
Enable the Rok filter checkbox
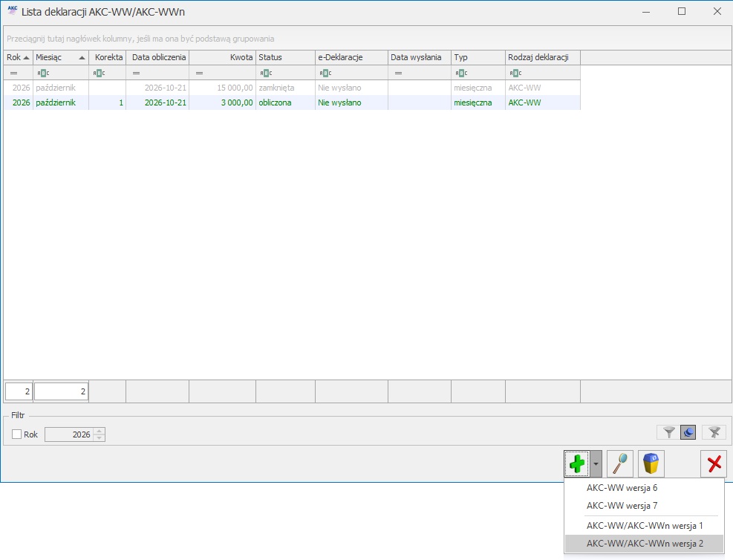coord(17,434)
